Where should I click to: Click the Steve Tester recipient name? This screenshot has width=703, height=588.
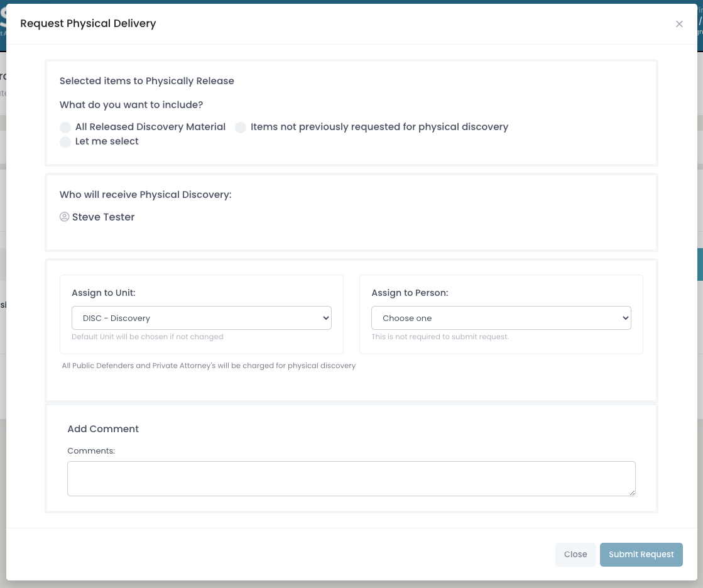[103, 217]
